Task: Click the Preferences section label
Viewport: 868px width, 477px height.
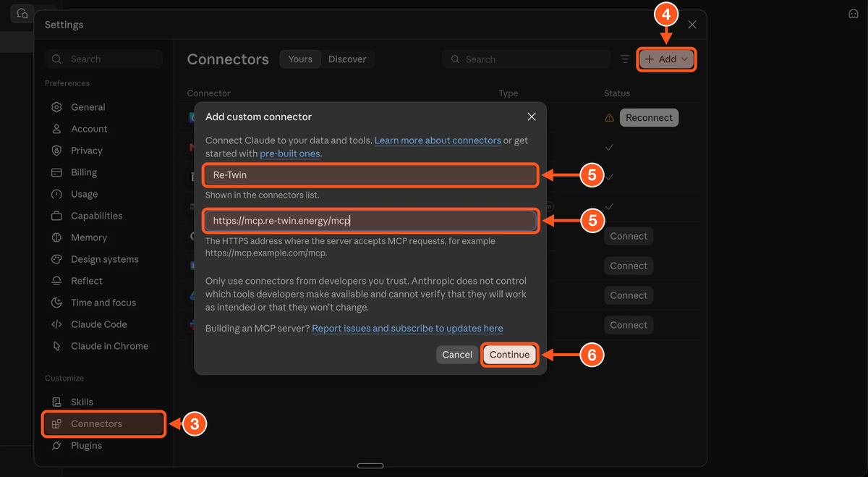Action: pyautogui.click(x=67, y=83)
